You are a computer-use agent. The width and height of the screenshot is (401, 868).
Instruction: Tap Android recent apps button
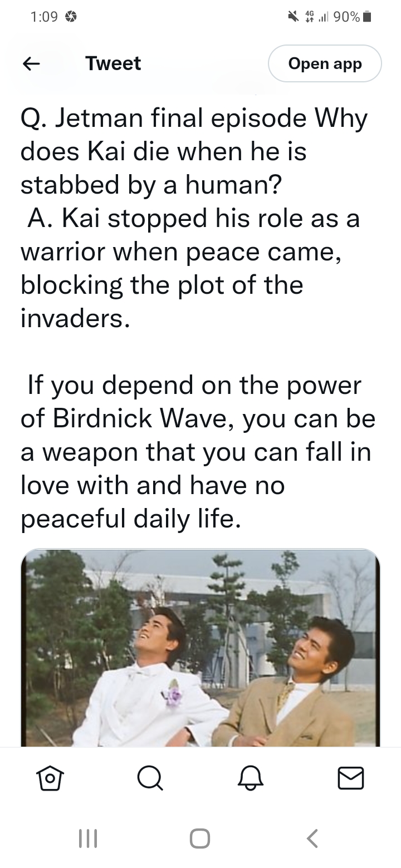coord(88,838)
